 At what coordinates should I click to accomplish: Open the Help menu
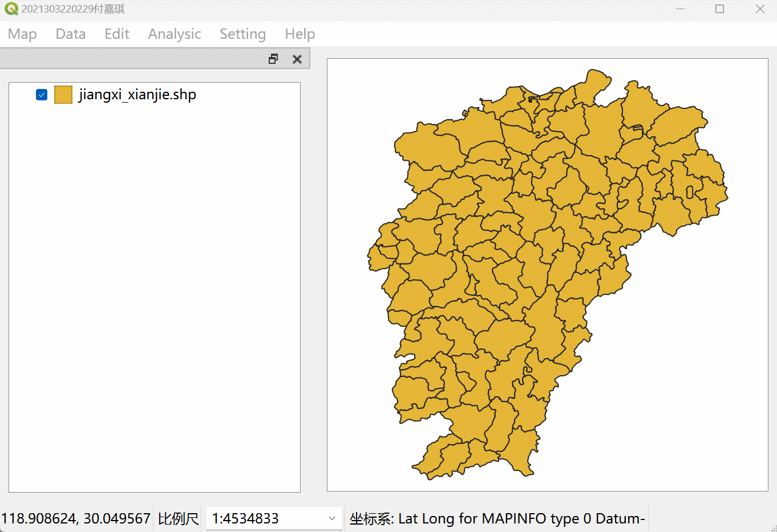(x=300, y=34)
